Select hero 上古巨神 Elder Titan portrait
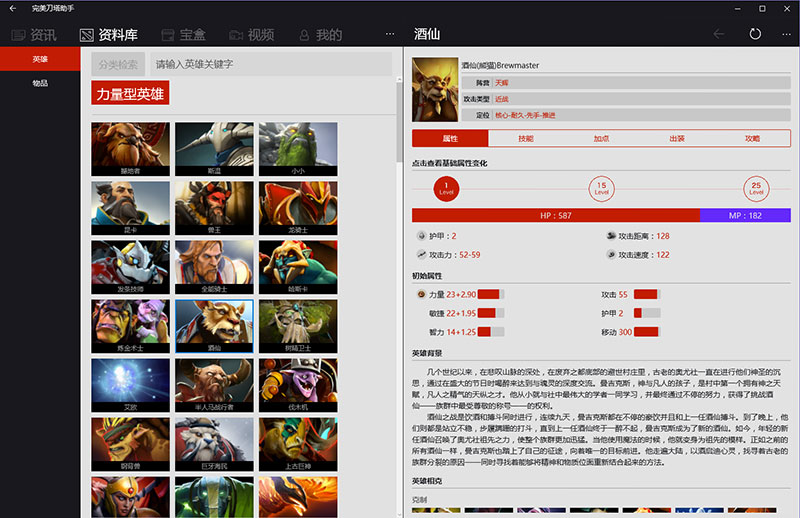This screenshot has height=518, width=800. (x=298, y=445)
